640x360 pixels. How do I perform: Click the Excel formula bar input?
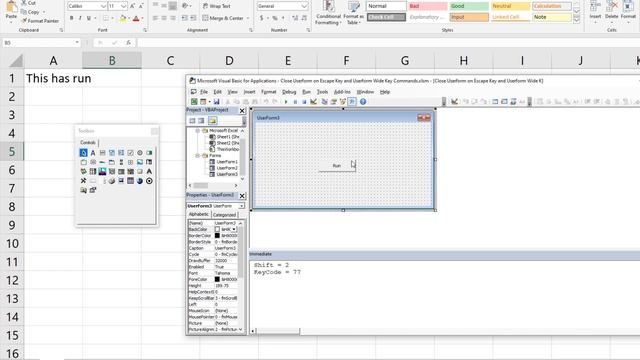click(x=388, y=42)
